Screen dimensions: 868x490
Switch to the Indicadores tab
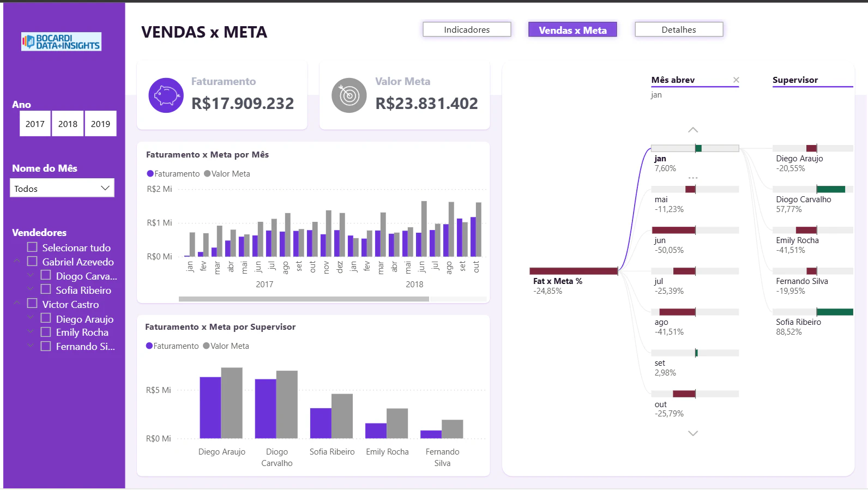click(467, 29)
